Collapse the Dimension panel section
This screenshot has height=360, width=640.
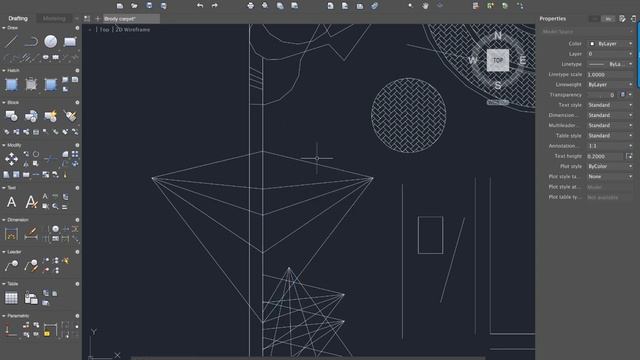[4, 220]
